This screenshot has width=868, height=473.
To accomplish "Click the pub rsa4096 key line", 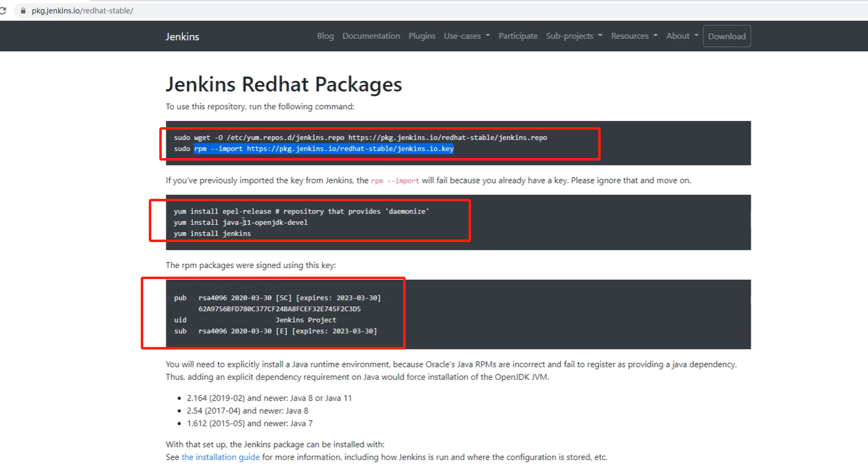I will coord(278,298).
